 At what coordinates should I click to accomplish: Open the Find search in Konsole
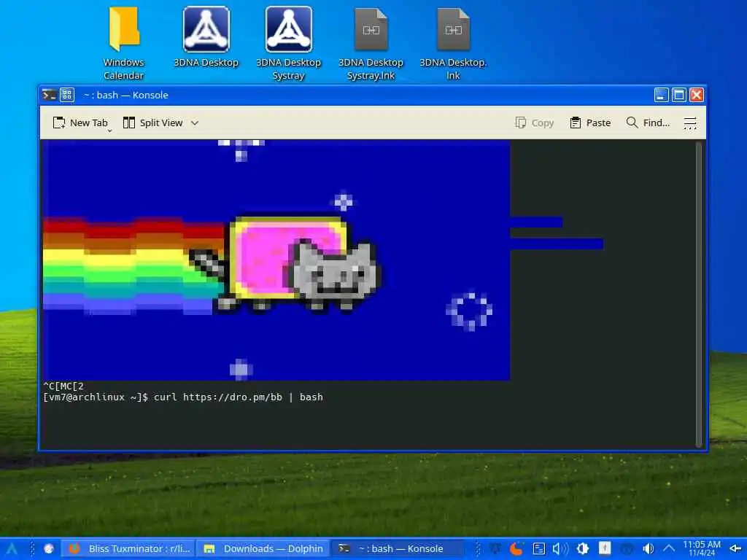648,122
